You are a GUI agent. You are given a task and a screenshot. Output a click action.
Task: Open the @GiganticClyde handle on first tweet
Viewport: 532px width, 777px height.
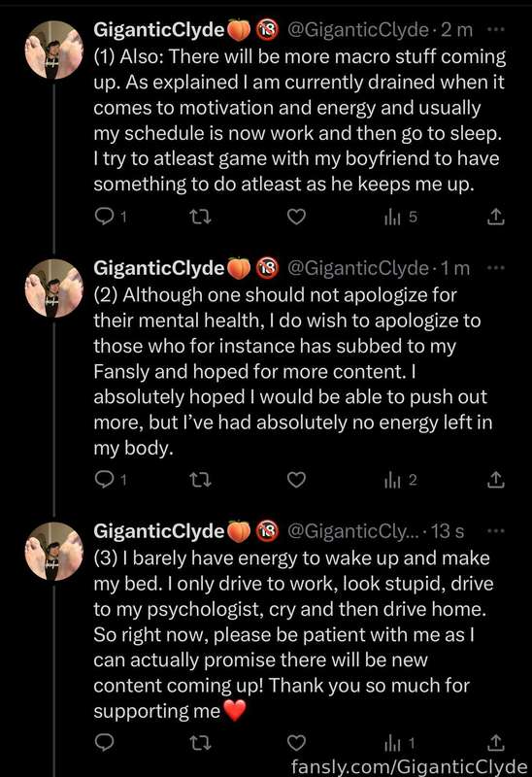pos(358,30)
